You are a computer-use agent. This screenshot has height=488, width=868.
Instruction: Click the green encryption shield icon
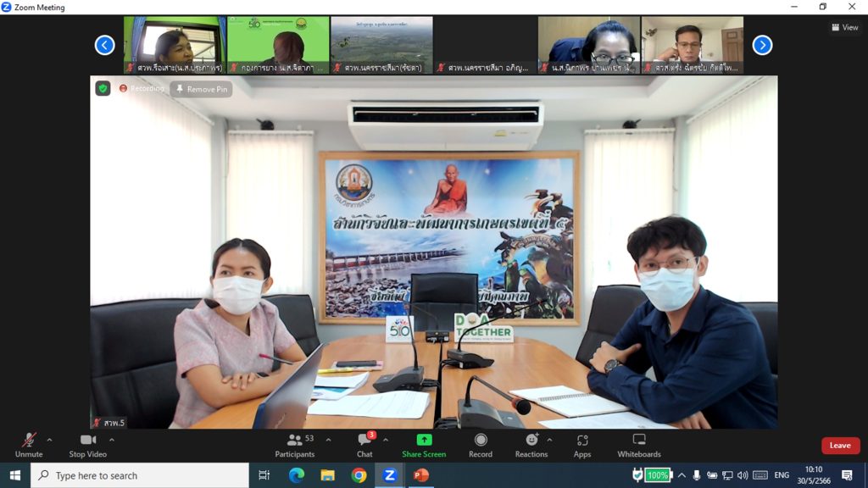[x=103, y=88]
